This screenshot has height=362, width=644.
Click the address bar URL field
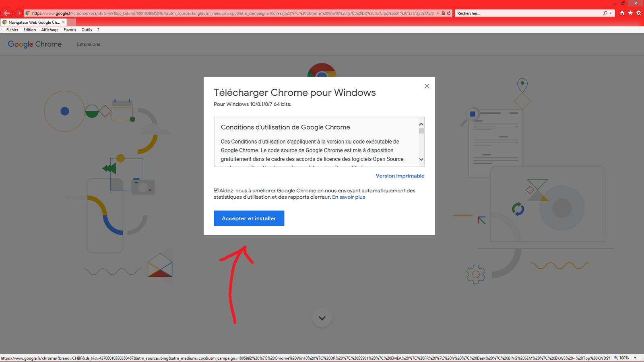[233, 13]
